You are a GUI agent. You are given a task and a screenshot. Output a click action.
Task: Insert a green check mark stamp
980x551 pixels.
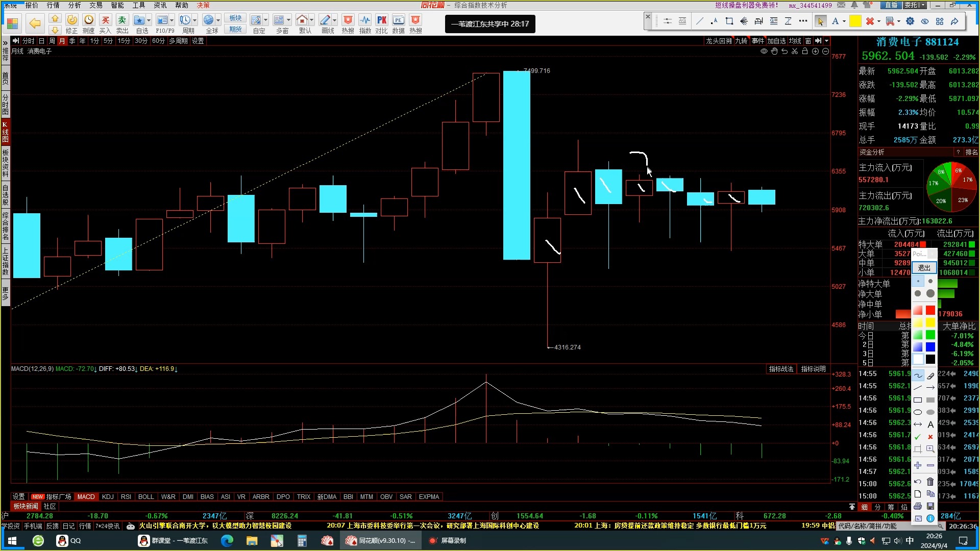[918, 437]
